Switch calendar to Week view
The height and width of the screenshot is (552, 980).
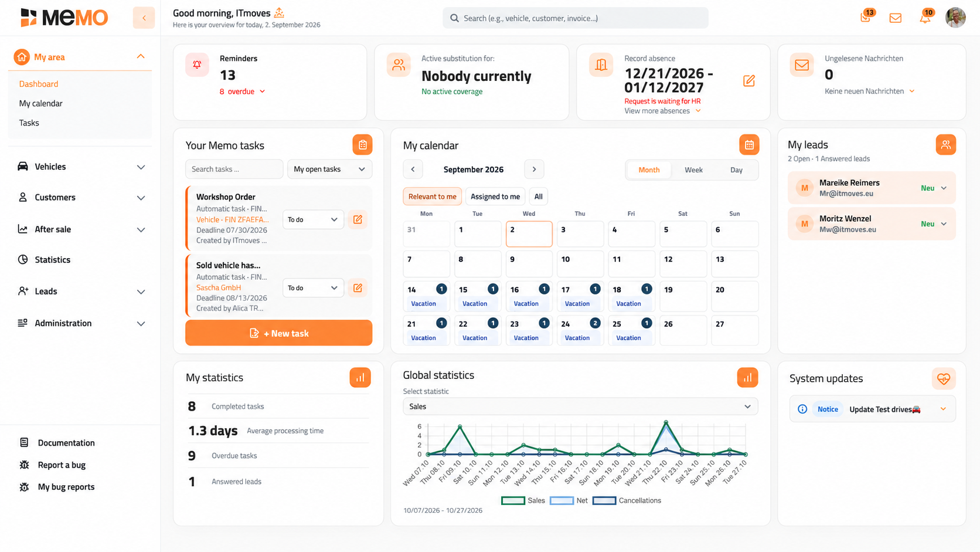[x=693, y=170]
